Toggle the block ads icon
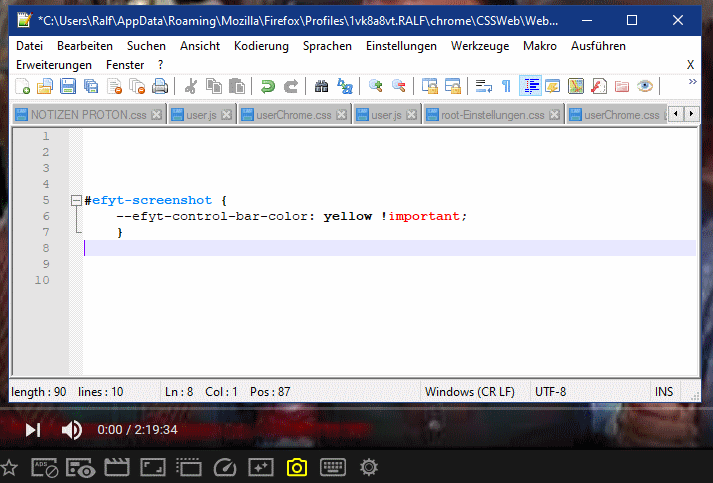 click(46, 467)
